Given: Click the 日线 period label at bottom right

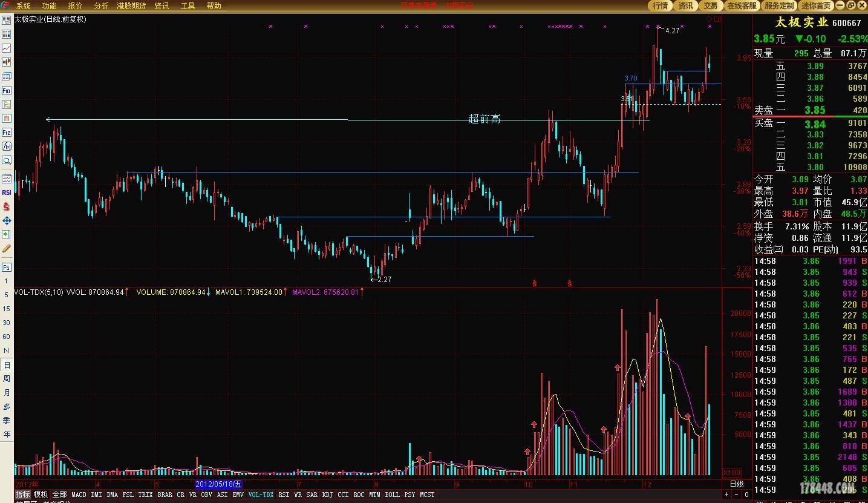Looking at the screenshot, I should tap(736, 484).
